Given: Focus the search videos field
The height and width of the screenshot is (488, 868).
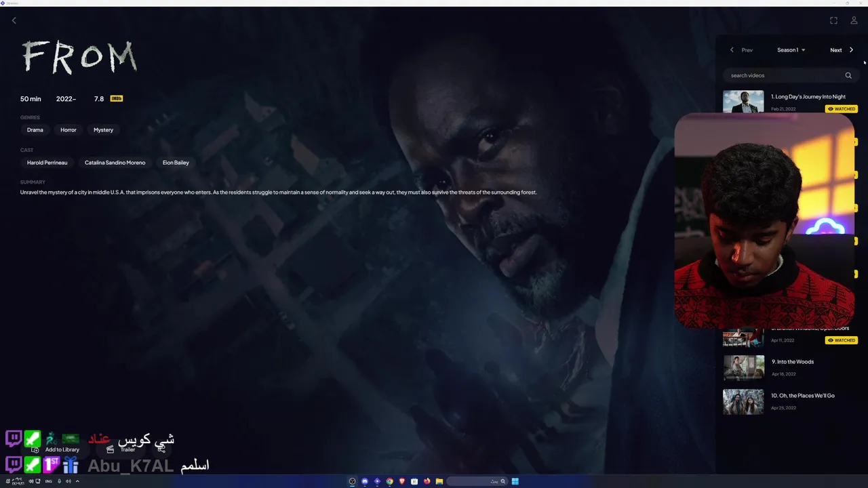Looking at the screenshot, I should 790,75.
